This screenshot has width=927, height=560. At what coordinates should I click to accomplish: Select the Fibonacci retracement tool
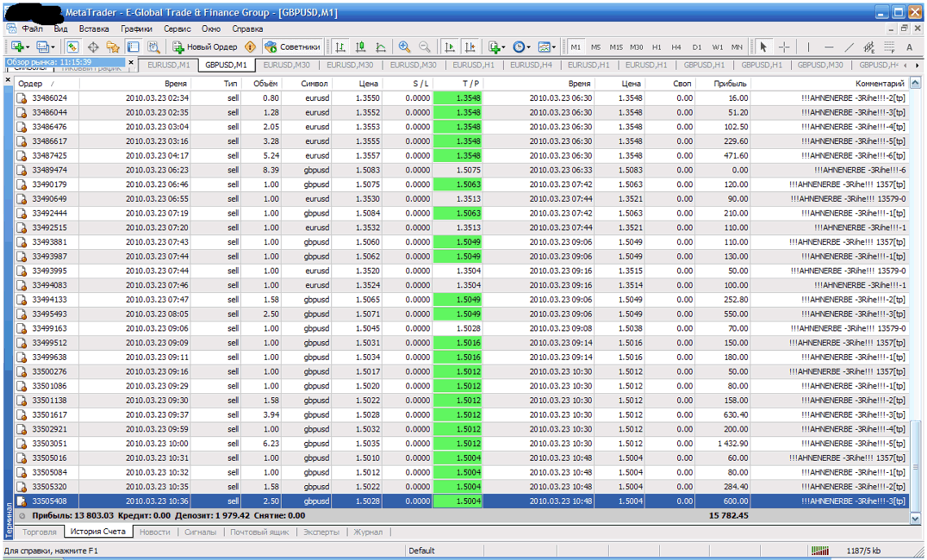pyautogui.click(x=890, y=46)
